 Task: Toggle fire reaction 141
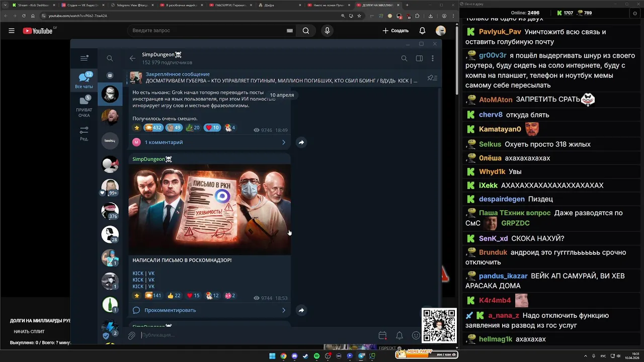(153, 296)
